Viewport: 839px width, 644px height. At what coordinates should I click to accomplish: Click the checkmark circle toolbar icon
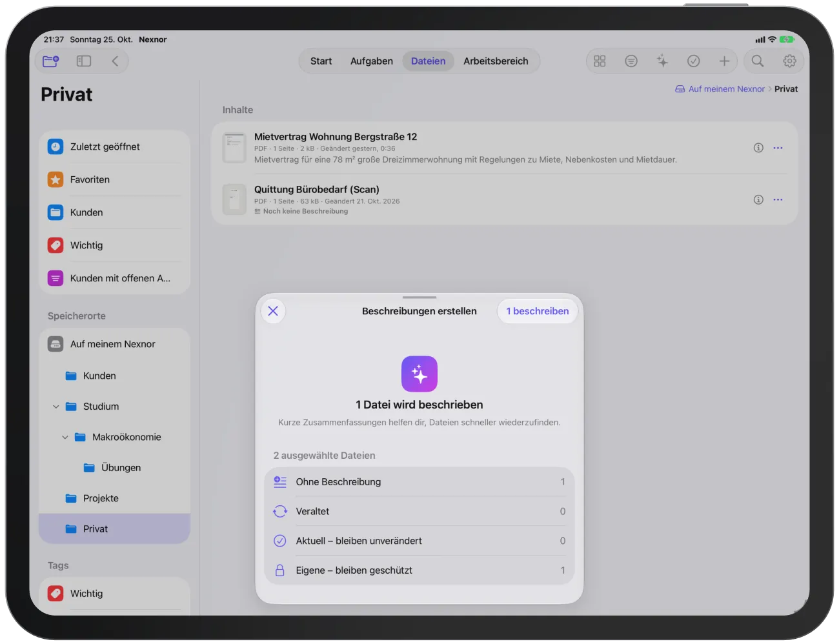point(694,61)
